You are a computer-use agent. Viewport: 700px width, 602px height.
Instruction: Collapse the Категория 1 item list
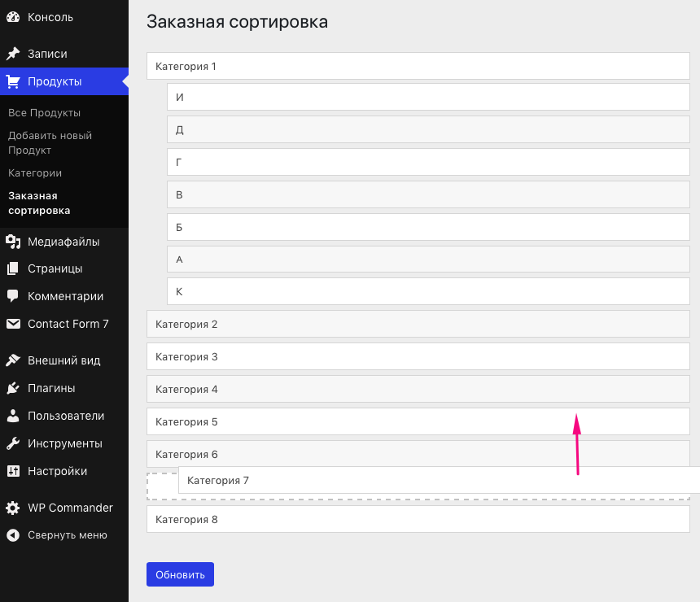[x=417, y=66]
